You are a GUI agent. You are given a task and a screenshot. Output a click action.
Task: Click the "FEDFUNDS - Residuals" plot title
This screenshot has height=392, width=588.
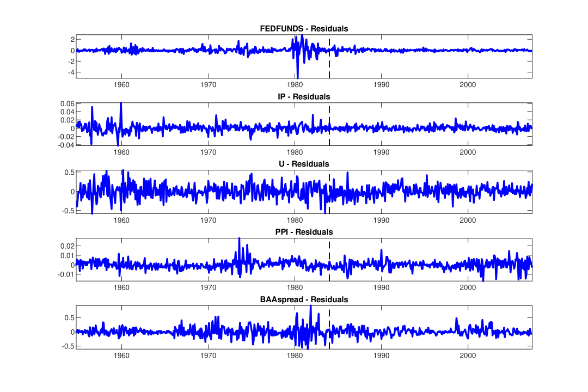point(304,29)
